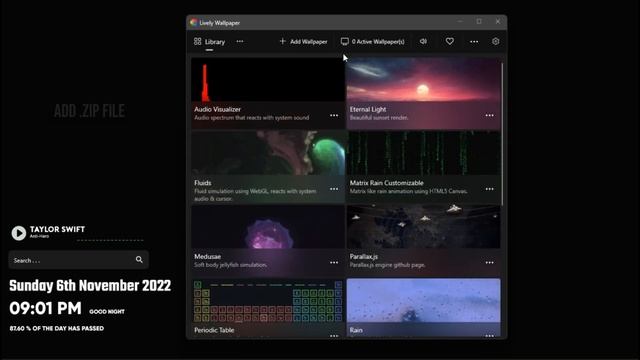Open the options menu for Medusae
The width and height of the screenshot is (640, 360).
point(334,262)
